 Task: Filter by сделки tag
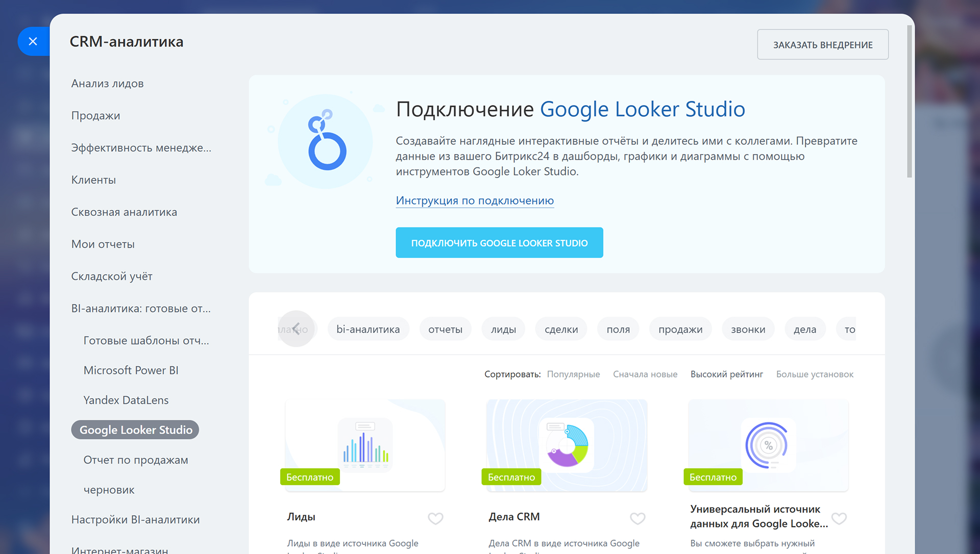pos(561,330)
